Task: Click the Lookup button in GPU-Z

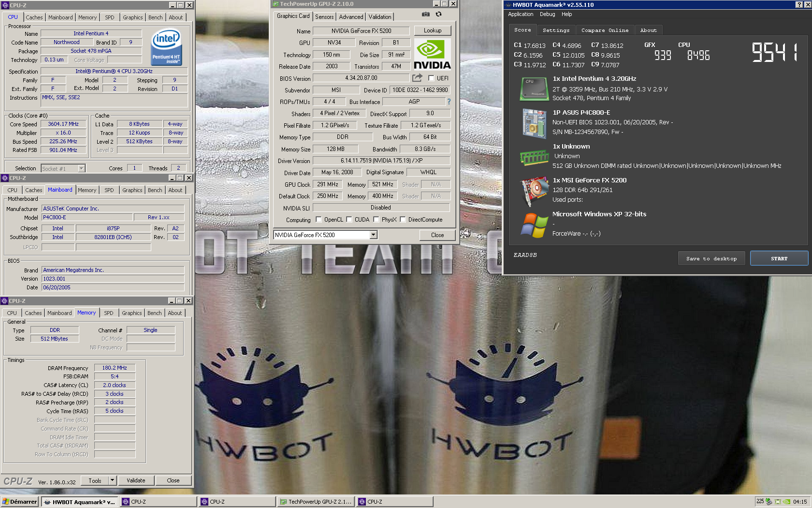Action: tap(433, 30)
